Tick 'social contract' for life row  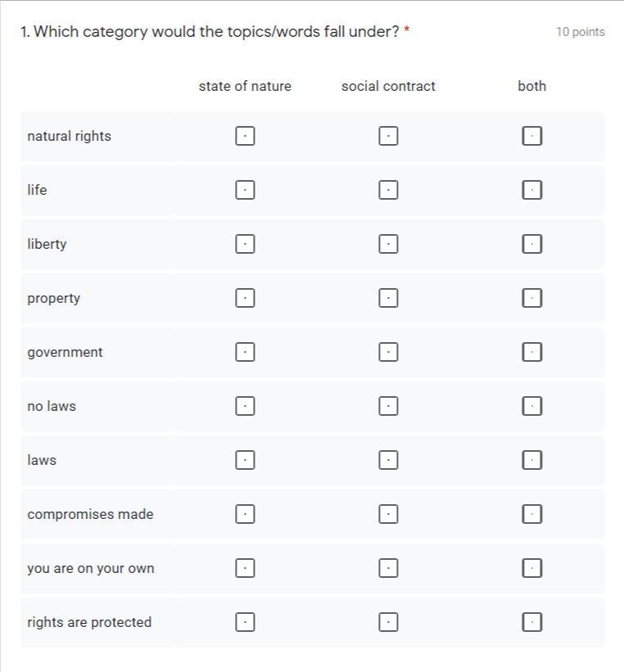click(388, 190)
